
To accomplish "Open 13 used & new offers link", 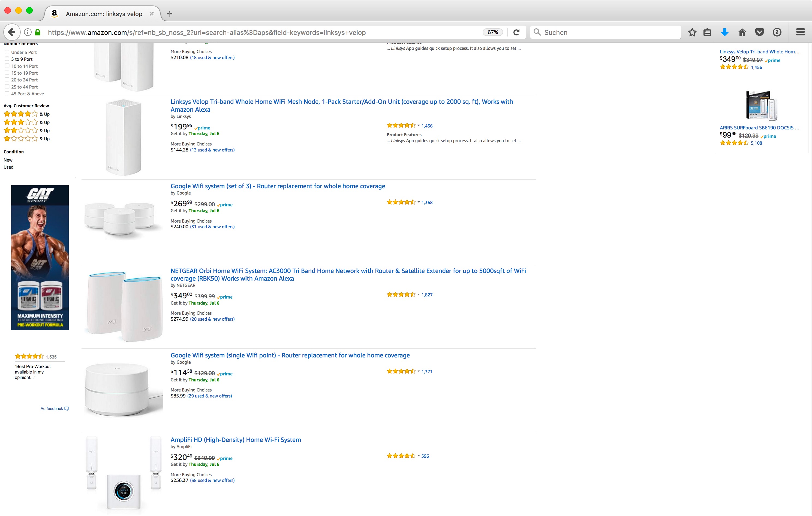I will pos(212,150).
